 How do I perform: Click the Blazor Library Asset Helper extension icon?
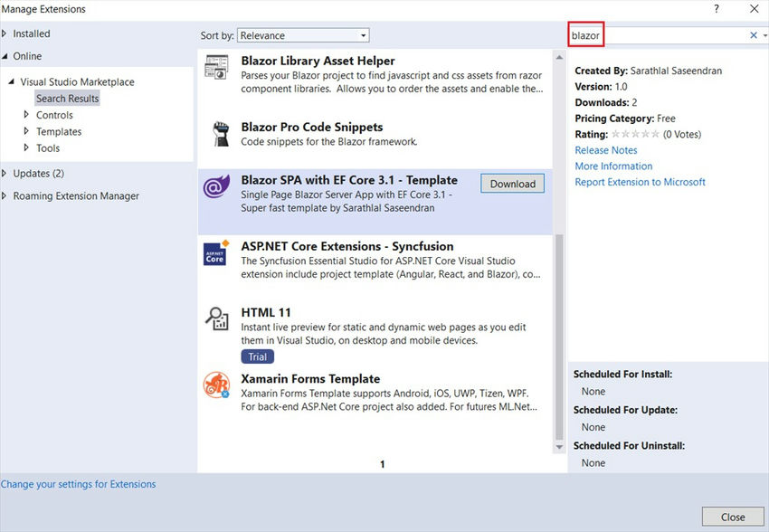pos(217,69)
